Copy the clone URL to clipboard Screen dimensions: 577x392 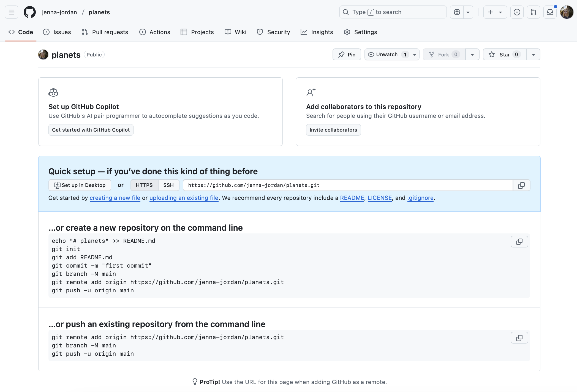[521, 185]
